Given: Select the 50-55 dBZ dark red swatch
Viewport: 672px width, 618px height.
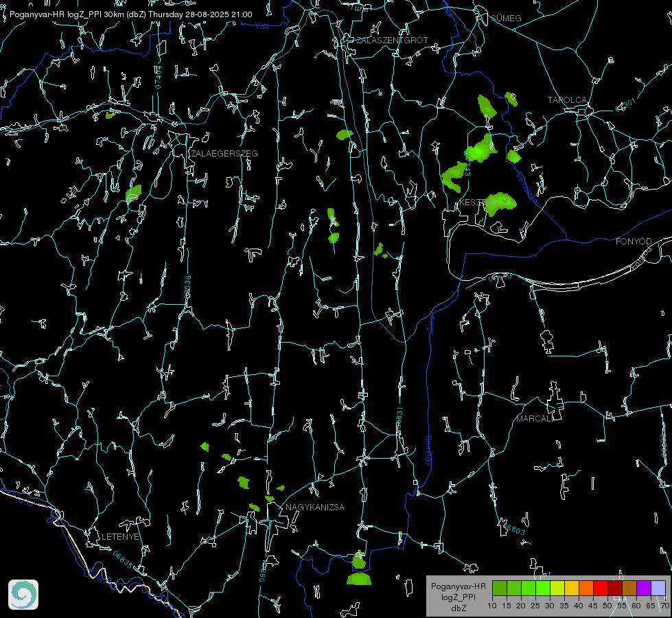Looking at the screenshot, I should click(615, 588).
